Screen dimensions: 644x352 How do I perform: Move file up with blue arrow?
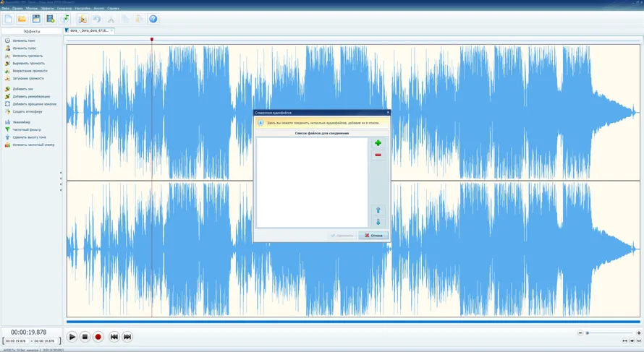pos(378,210)
